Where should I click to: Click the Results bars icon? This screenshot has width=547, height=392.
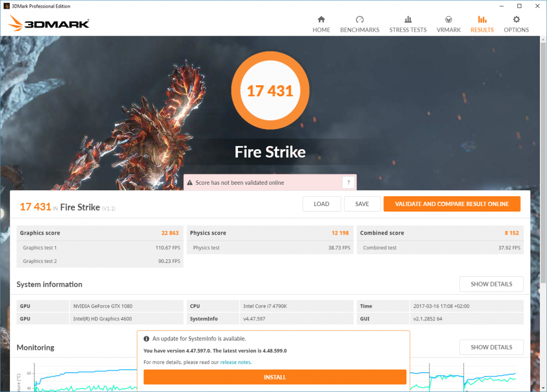482,19
